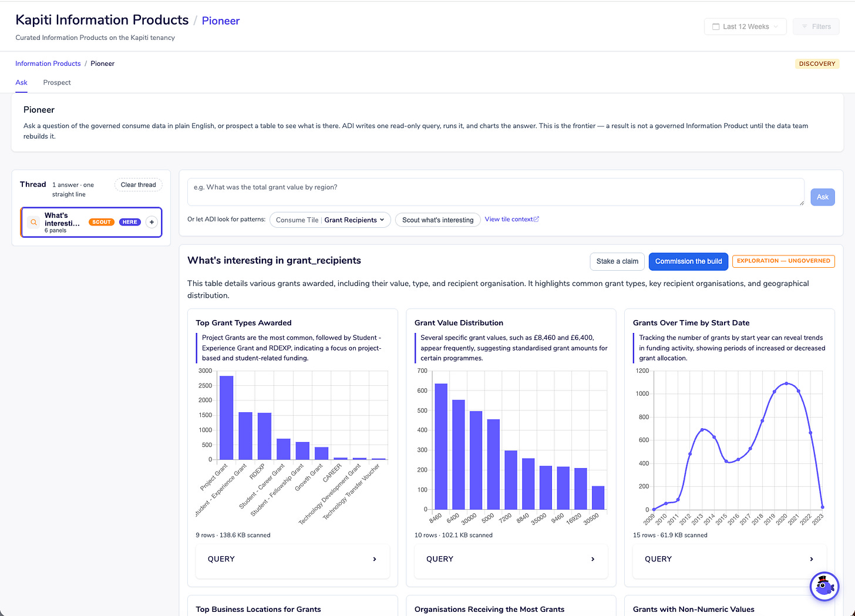Click the Clear thread button
Viewport: 855px width, 616px height.
coord(139,185)
